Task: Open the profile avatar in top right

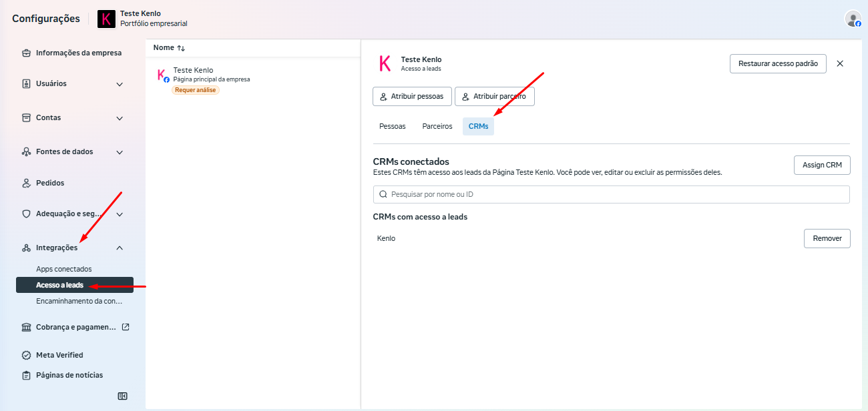Action: (x=853, y=19)
